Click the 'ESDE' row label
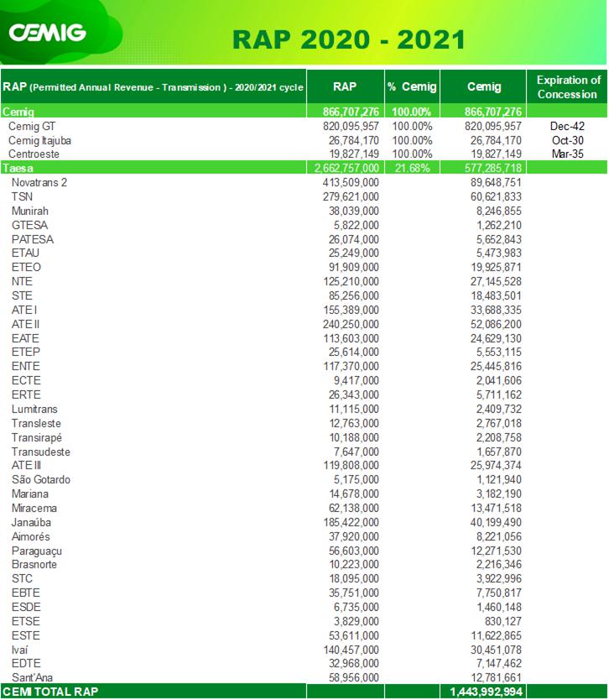Image resolution: width=609 pixels, height=700 pixels. [26, 608]
